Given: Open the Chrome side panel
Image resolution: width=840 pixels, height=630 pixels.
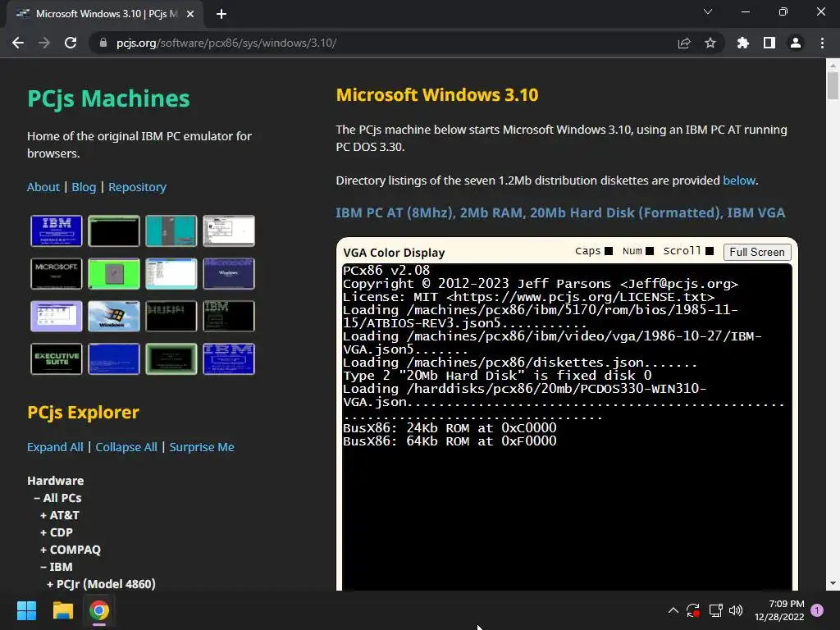Looking at the screenshot, I should pyautogui.click(x=769, y=43).
